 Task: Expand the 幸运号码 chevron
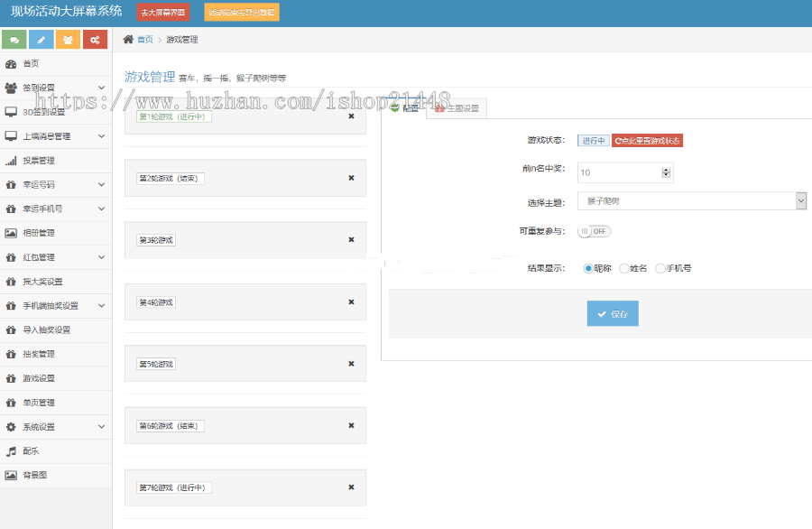pyautogui.click(x=101, y=184)
